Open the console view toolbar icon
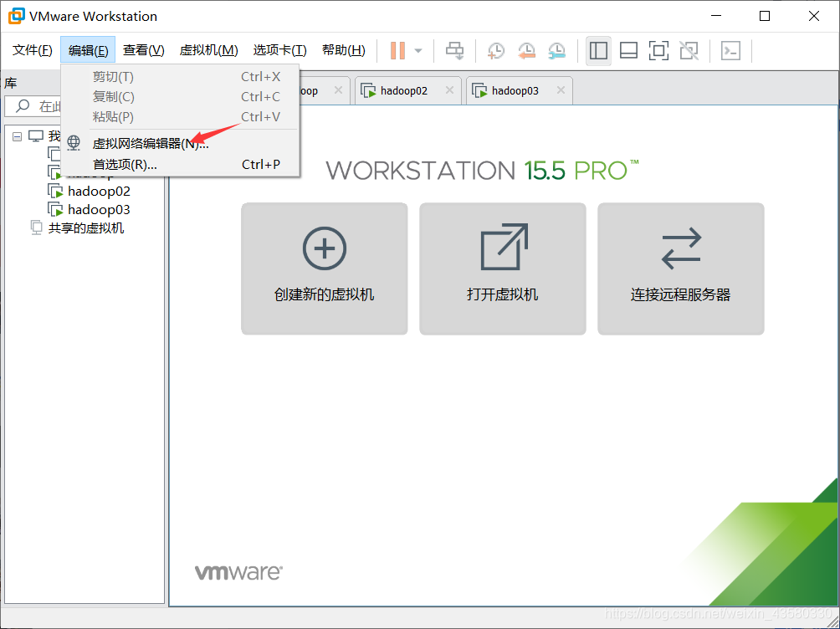Viewport: 840px width, 629px height. pos(730,51)
